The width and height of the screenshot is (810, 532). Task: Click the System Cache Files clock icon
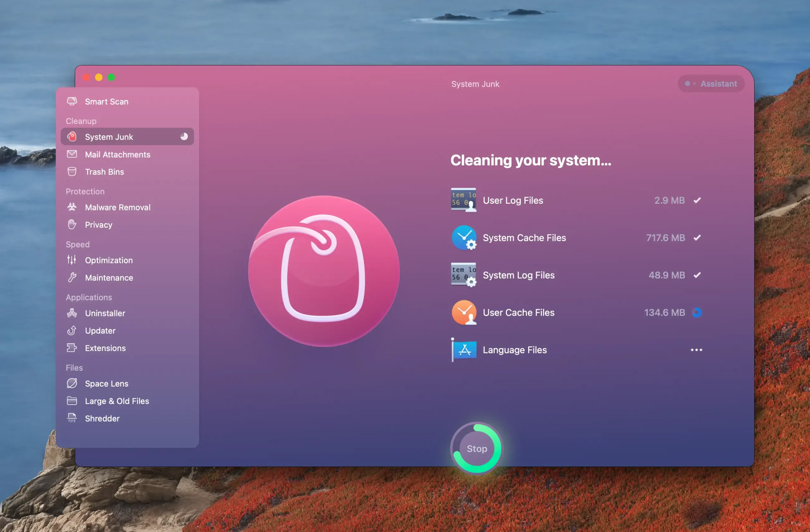tap(464, 238)
